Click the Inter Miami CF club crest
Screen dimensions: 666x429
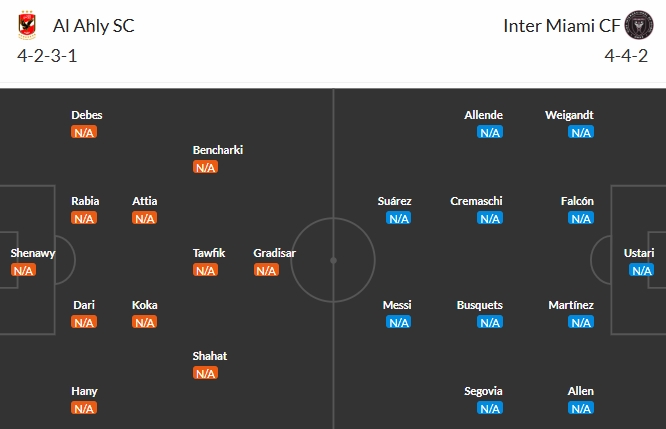637,25
